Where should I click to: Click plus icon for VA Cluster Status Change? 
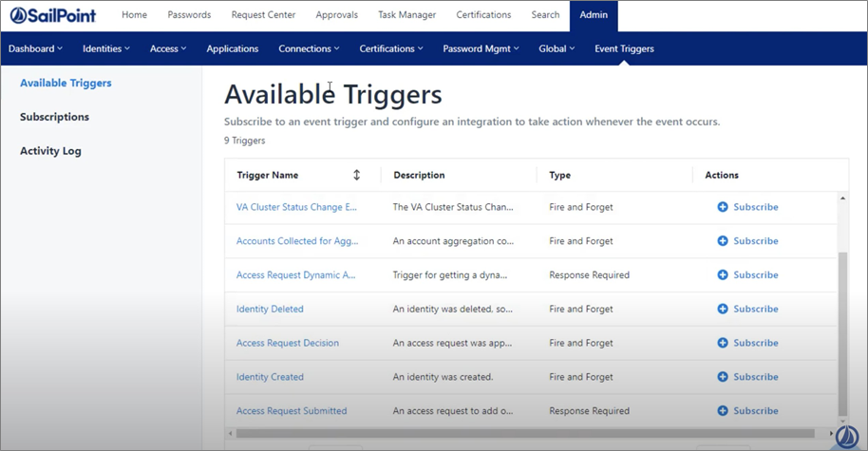pos(723,207)
